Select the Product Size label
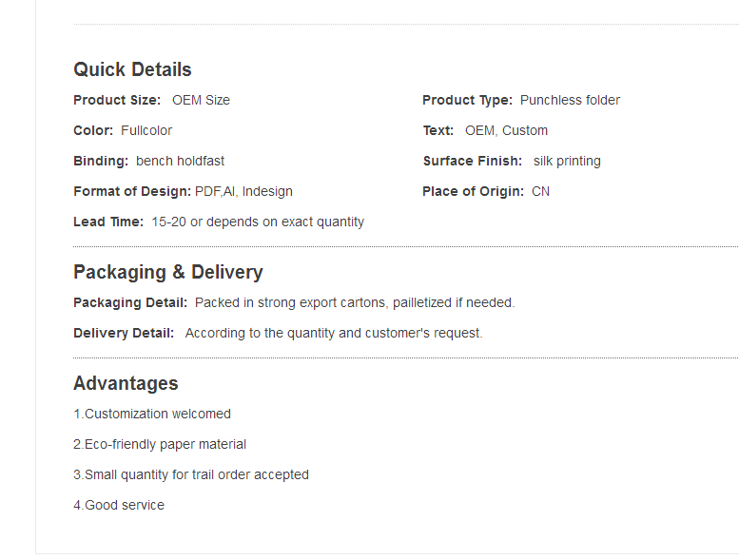 (117, 101)
